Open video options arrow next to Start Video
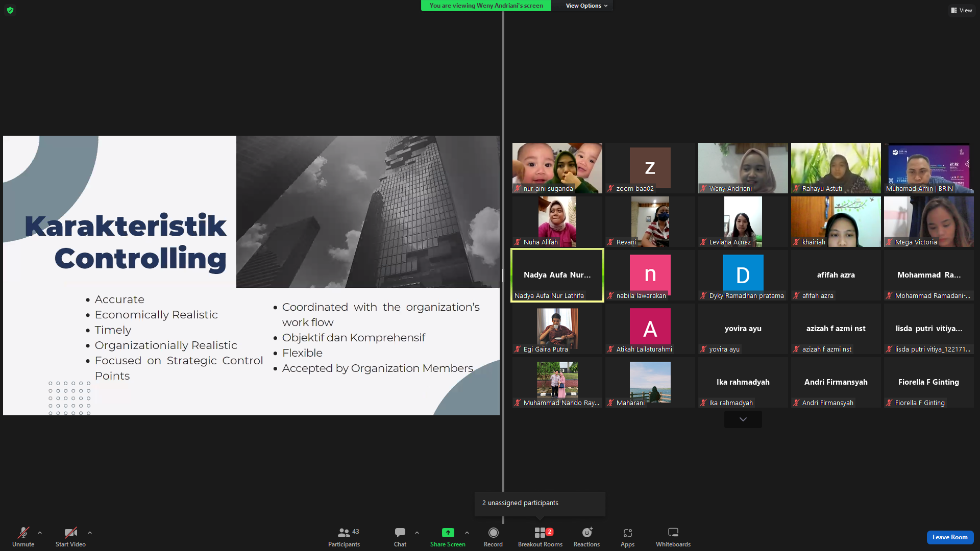This screenshot has height=551, width=980. pyautogui.click(x=90, y=533)
